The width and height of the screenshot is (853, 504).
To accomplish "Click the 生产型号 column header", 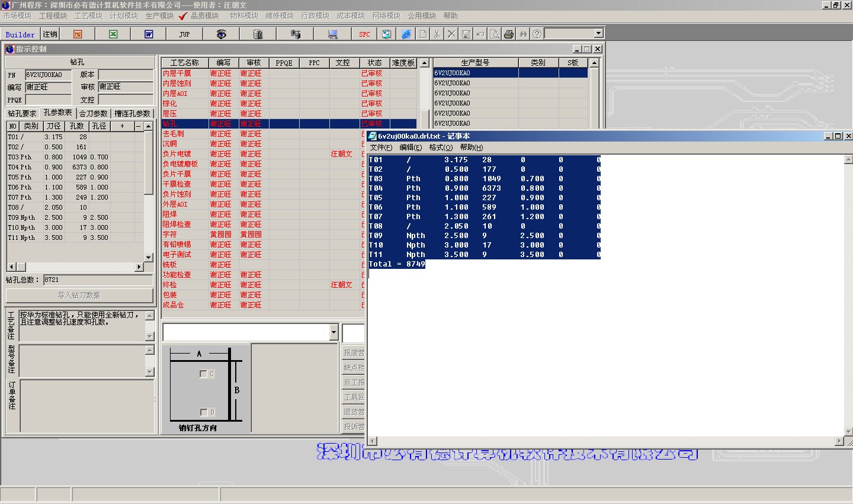I will pyautogui.click(x=476, y=63).
